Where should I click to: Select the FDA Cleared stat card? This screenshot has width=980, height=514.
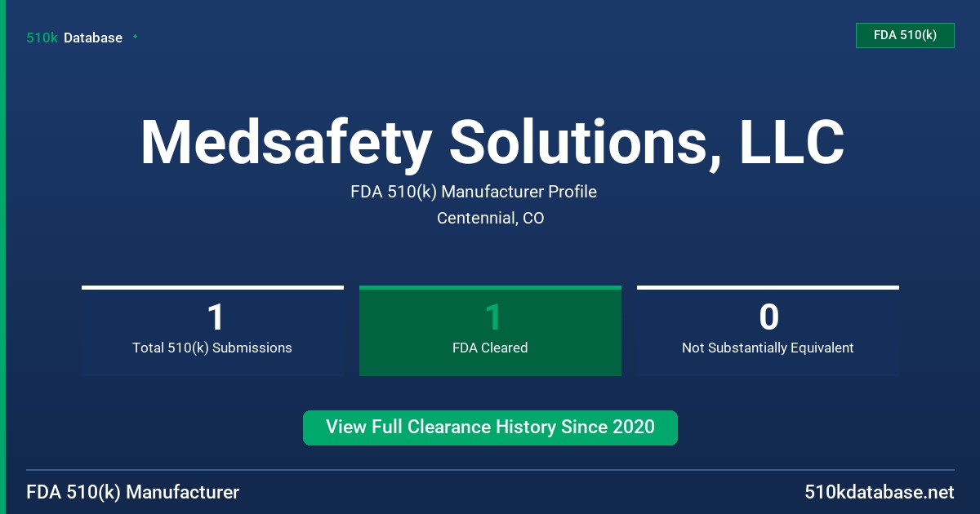[490, 330]
